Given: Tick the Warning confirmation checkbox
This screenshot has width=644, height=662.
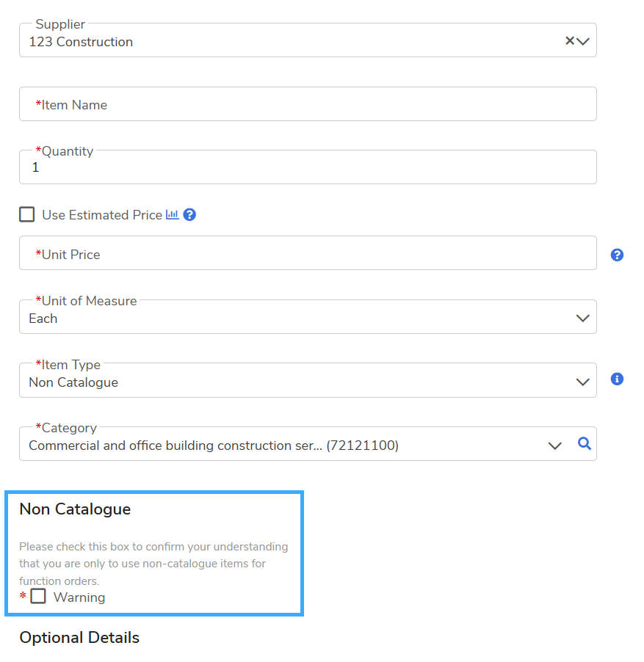Looking at the screenshot, I should tap(38, 596).
